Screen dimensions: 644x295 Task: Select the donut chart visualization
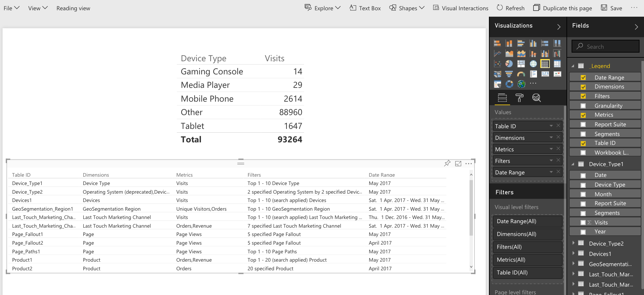(509, 84)
